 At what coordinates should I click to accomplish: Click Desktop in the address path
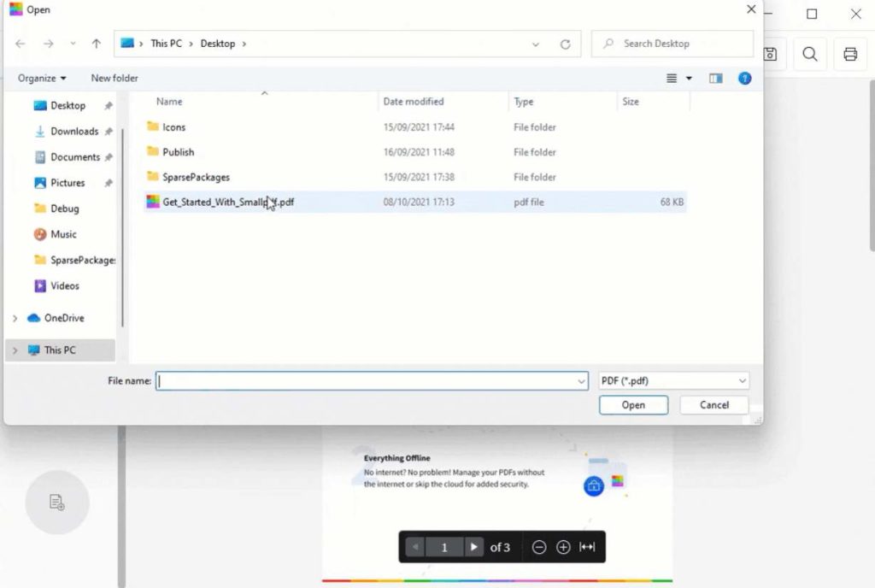point(218,44)
